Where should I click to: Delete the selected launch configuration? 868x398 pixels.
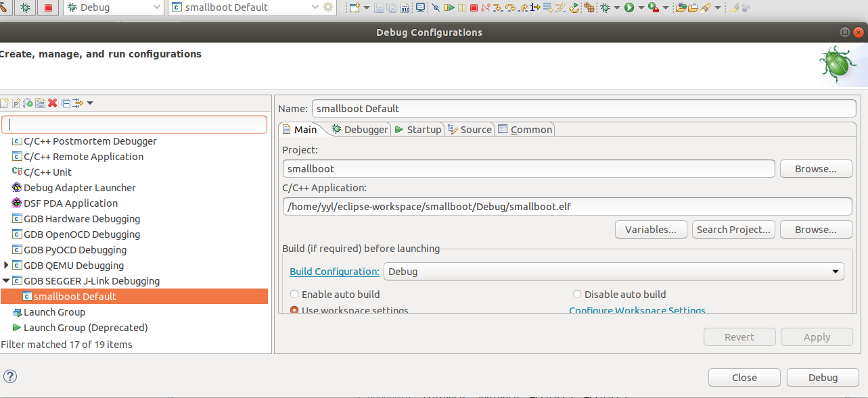pos(52,103)
